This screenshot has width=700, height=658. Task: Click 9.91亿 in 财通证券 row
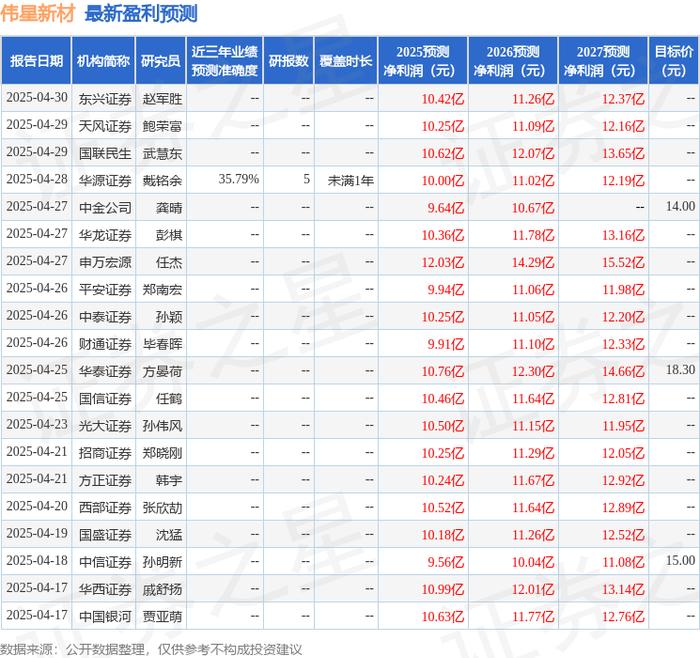[446, 344]
